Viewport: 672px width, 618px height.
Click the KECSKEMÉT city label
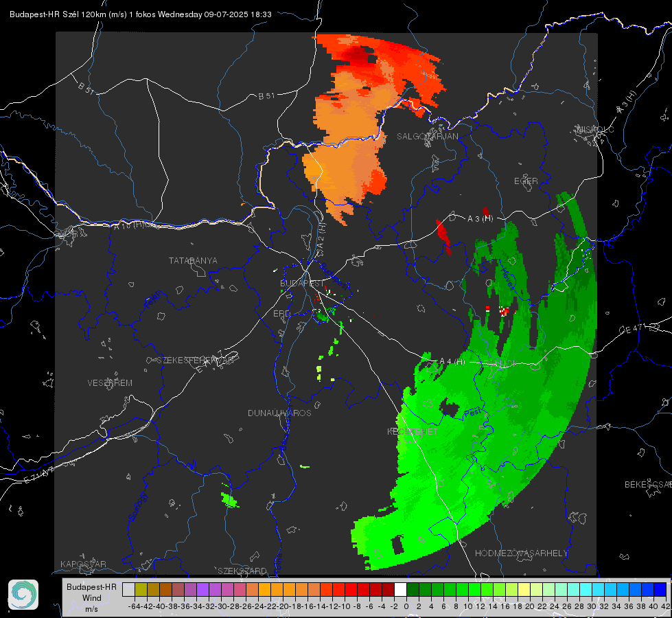413,431
